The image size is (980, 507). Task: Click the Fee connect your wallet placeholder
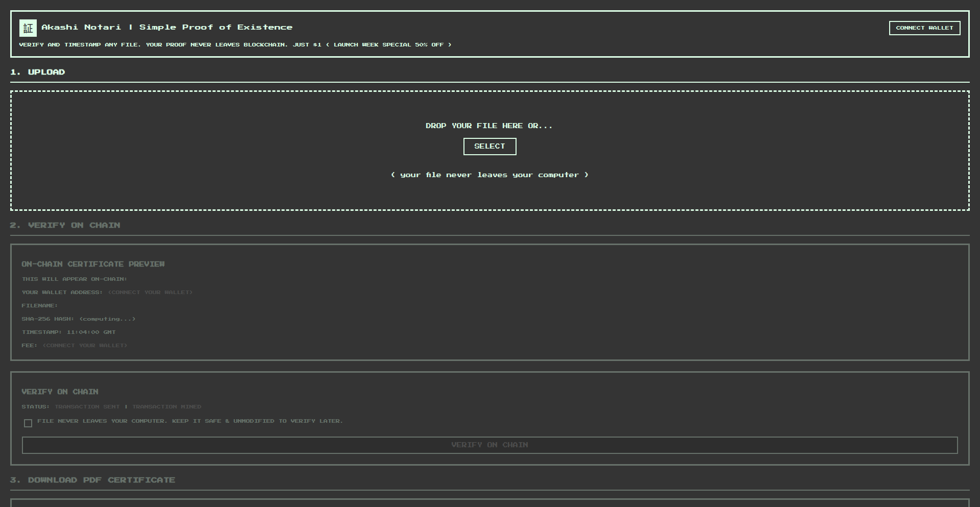[x=85, y=346]
